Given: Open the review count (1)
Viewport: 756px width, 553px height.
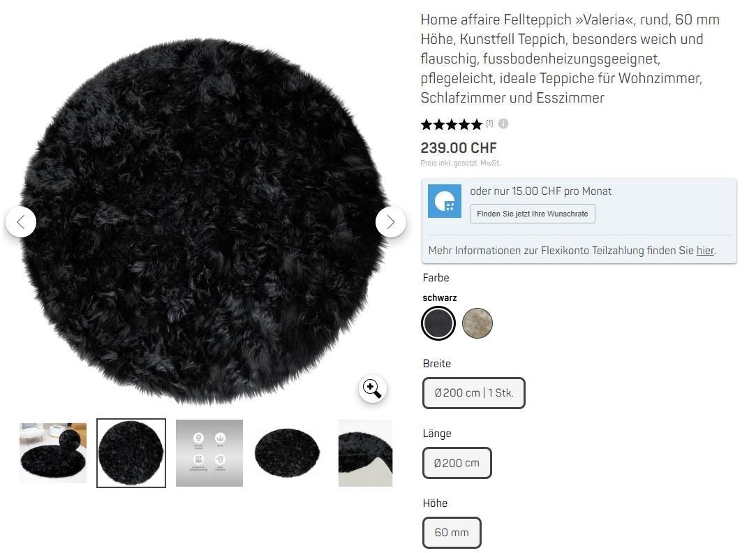Looking at the screenshot, I should click(x=489, y=124).
